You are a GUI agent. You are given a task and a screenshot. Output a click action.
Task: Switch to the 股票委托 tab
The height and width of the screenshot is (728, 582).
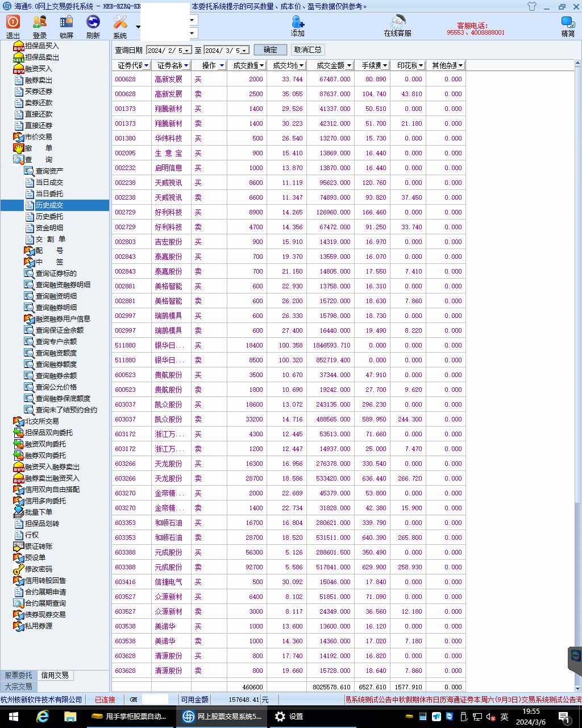tap(19, 675)
